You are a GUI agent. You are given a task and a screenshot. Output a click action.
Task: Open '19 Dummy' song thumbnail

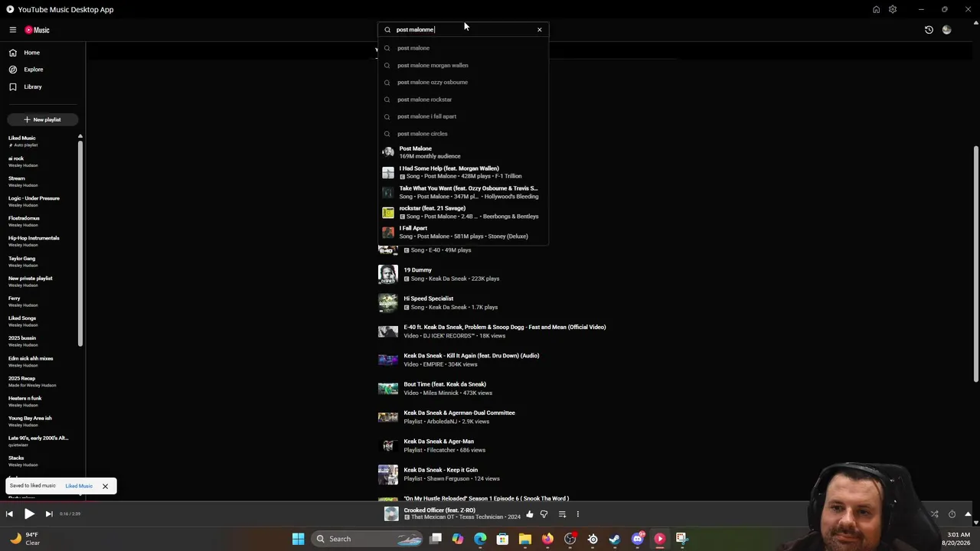[x=388, y=274]
